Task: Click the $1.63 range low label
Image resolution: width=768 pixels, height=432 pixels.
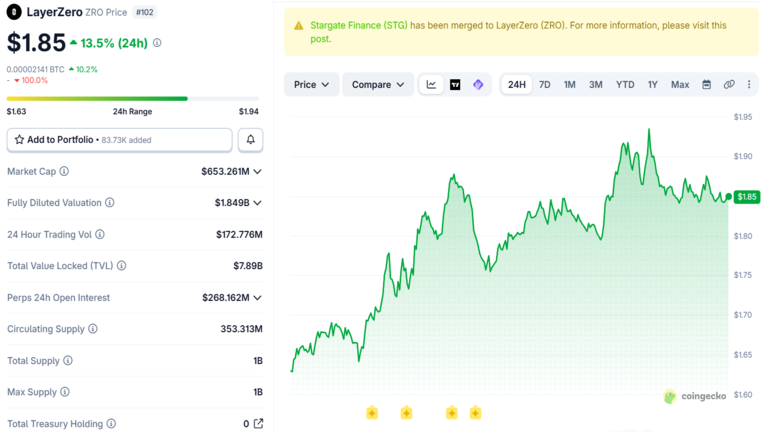Action: [x=16, y=112]
